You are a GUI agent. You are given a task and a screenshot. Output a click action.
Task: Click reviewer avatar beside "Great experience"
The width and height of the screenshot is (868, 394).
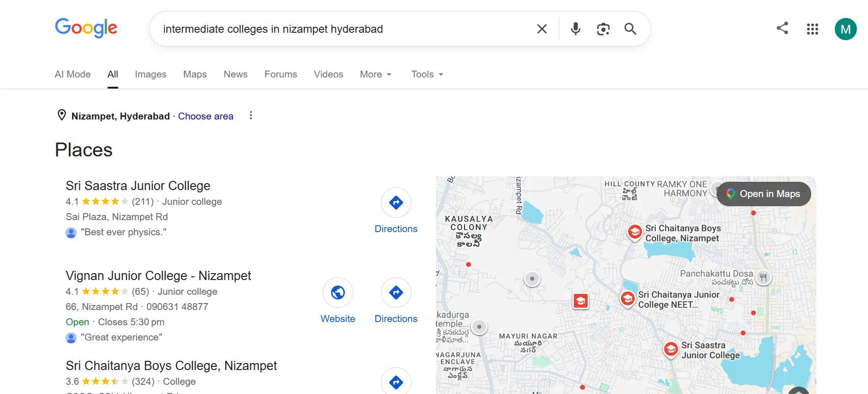(x=71, y=338)
